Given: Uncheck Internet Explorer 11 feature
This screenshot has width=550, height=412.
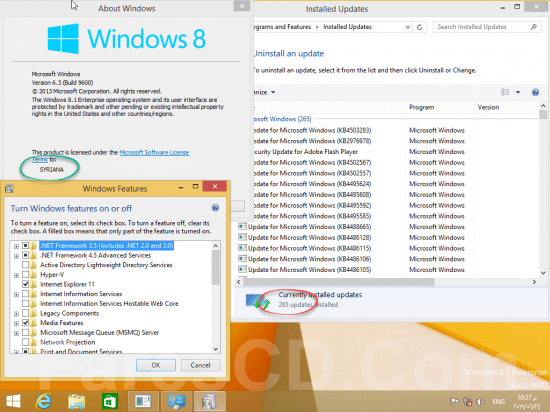Looking at the screenshot, I should pos(26,284).
